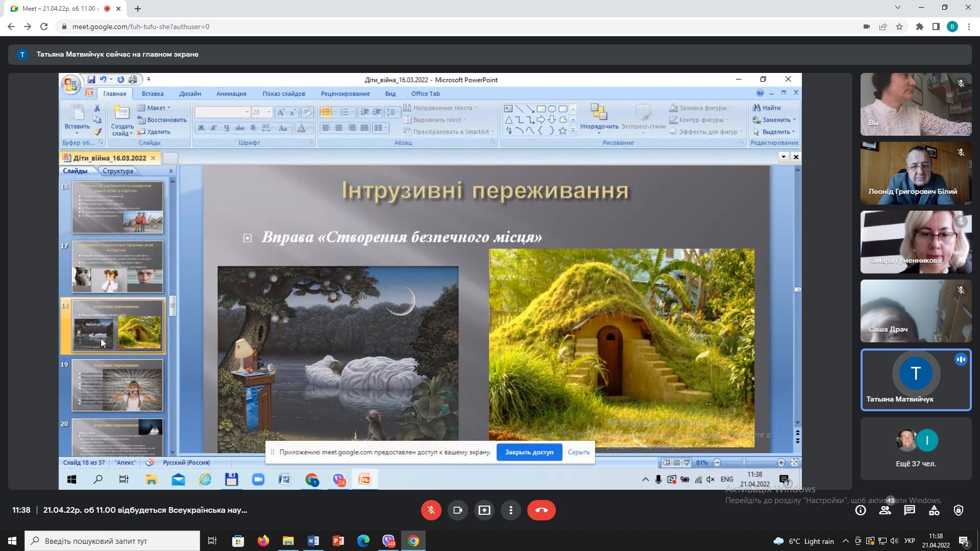980x551 pixels.
Task: Open Meet more options menu
Action: pos(511,510)
